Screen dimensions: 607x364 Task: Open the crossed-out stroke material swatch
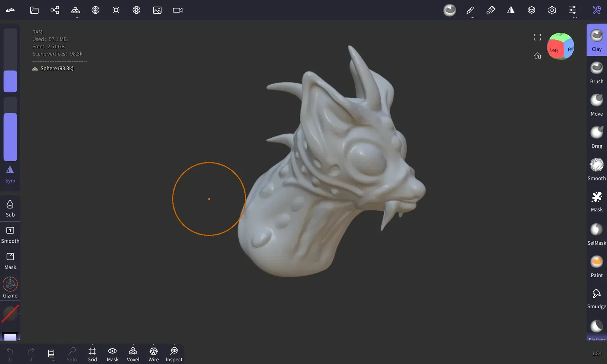[10, 314]
